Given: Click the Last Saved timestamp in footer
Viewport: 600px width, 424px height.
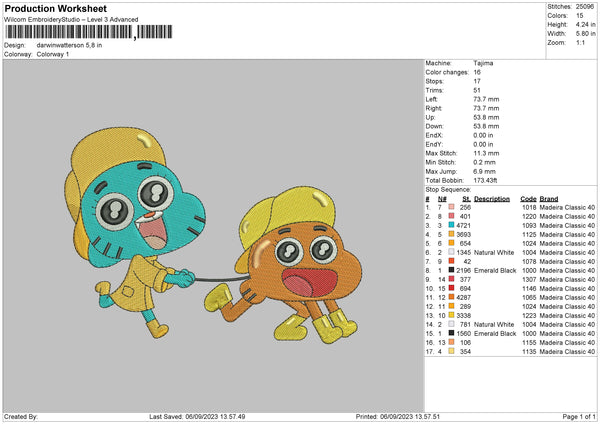Looking at the screenshot, I should tap(197, 417).
